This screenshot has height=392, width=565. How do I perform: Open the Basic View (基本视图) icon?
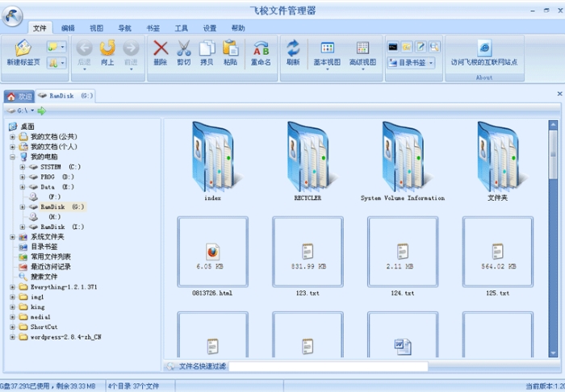[x=327, y=48]
